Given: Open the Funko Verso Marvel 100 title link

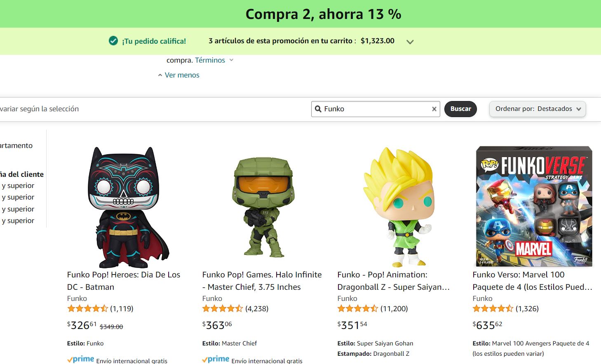Looking at the screenshot, I should pos(532,281).
